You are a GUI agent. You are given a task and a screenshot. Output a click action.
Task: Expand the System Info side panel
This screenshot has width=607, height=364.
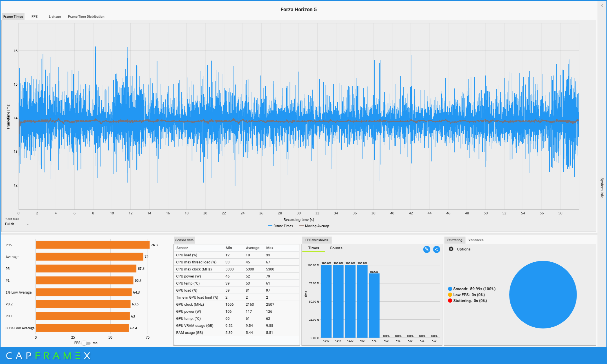[x=602, y=188]
